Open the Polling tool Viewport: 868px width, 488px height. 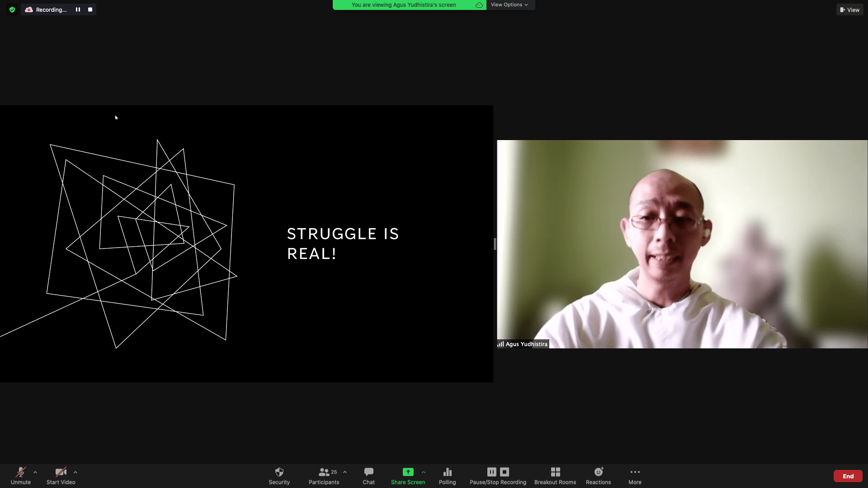pos(447,475)
